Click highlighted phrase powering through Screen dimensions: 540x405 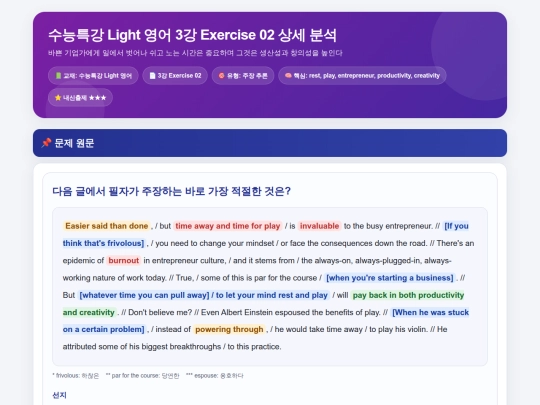click(229, 329)
